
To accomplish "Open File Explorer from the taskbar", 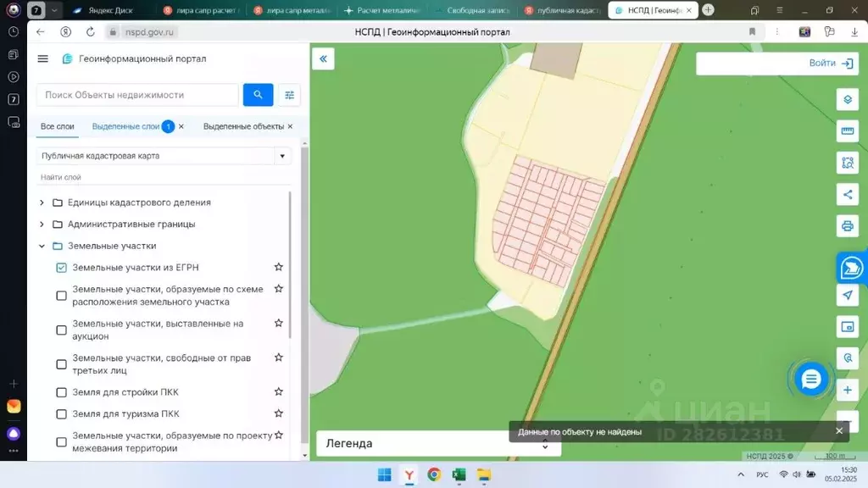I will click(x=484, y=474).
